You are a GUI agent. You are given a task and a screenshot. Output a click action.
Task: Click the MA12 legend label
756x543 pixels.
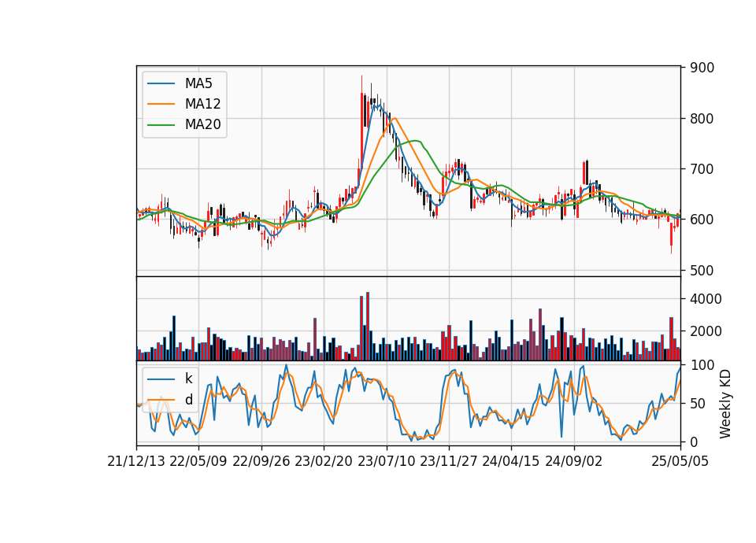(x=202, y=104)
